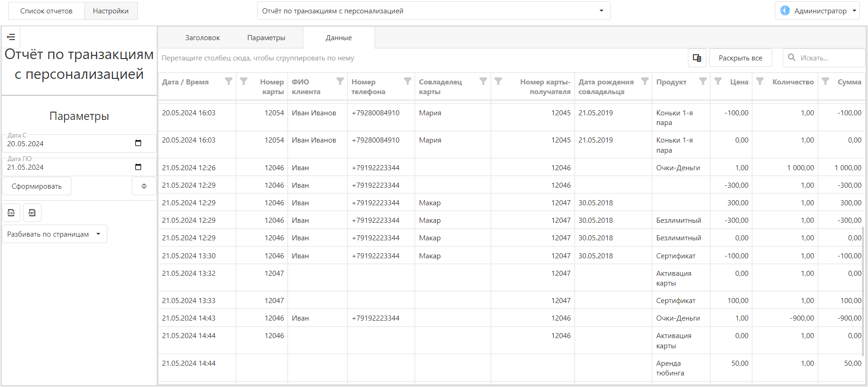This screenshot has width=868, height=387.
Task: Export report to XLSX
Action: point(11,213)
